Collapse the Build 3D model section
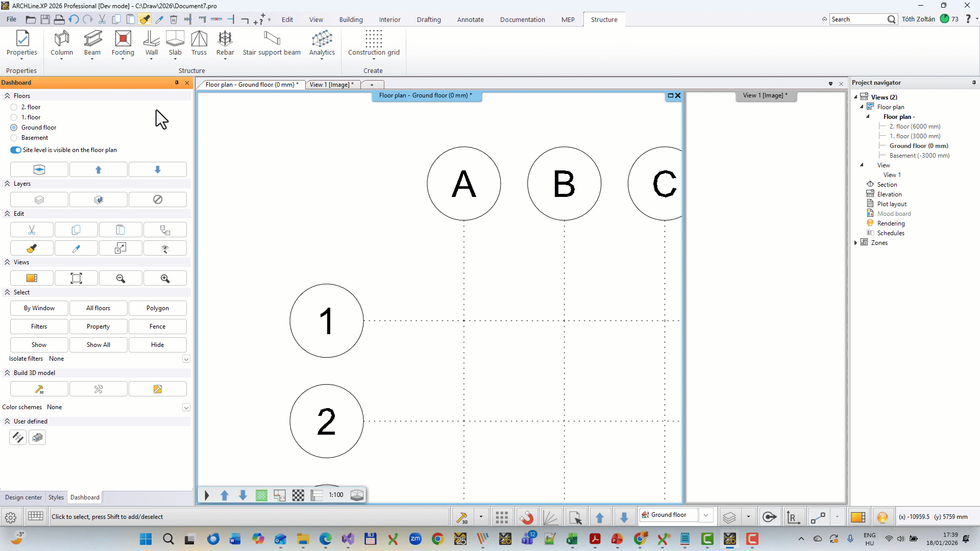 pyautogui.click(x=7, y=373)
